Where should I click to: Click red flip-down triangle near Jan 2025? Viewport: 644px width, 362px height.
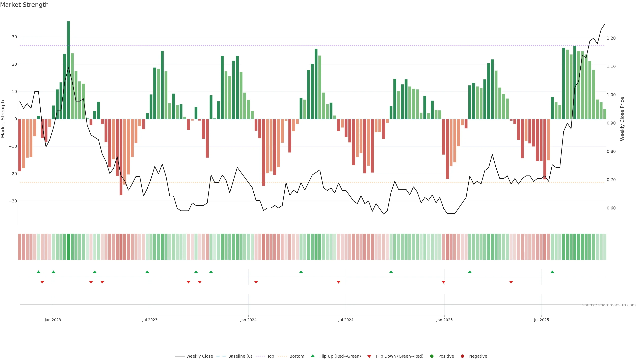point(443,282)
